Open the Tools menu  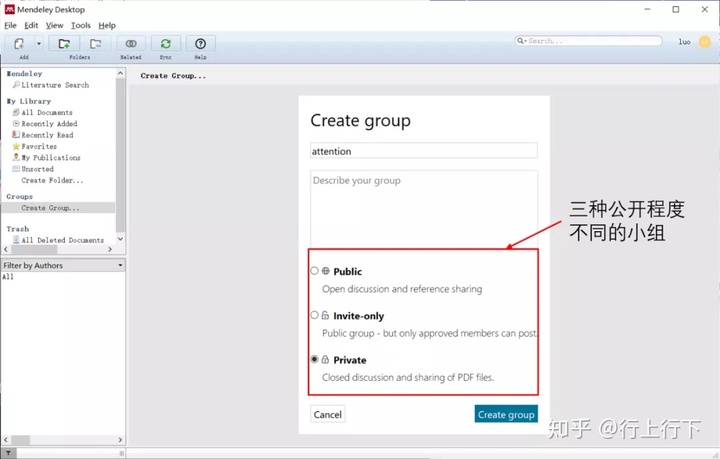click(x=80, y=25)
